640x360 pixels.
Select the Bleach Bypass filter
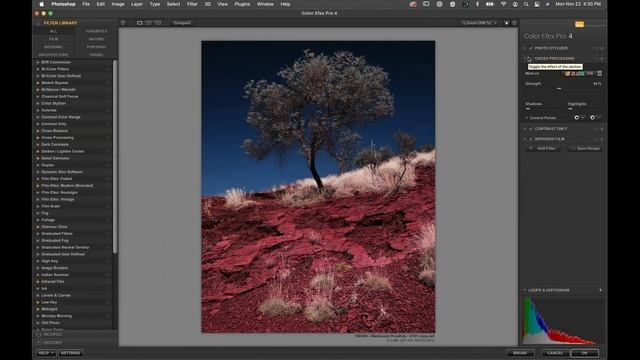tap(55, 83)
